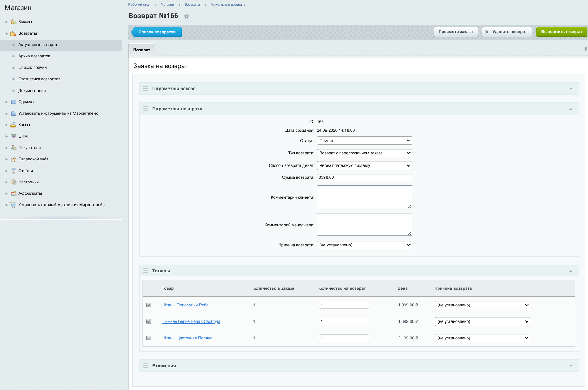This screenshot has height=390, width=588.
Task: Click the Просмотр заказа button
Action: pyautogui.click(x=456, y=32)
